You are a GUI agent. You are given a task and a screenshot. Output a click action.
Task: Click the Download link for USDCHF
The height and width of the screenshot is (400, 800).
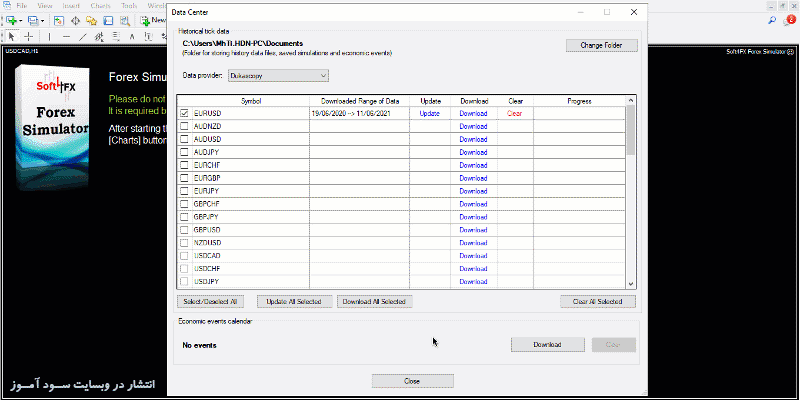tap(473, 269)
